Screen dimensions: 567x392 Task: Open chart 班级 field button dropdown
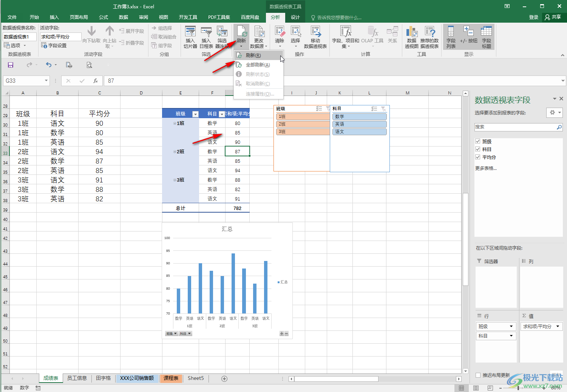point(171,333)
